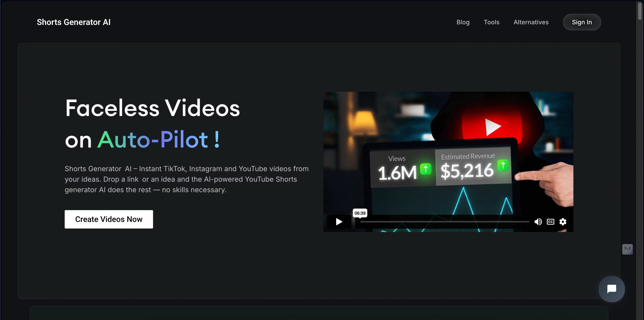Open the Blog page
Viewport: 644px width, 320px height.
[463, 22]
